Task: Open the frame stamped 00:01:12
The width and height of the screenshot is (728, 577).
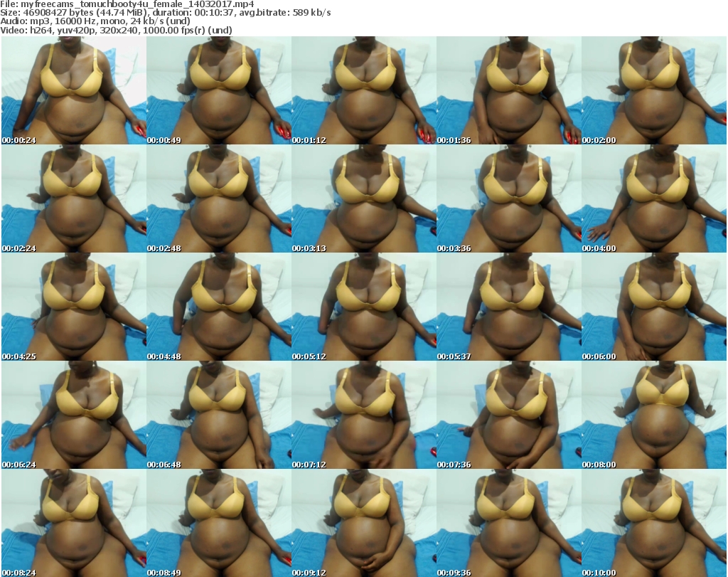Action: tap(364, 90)
